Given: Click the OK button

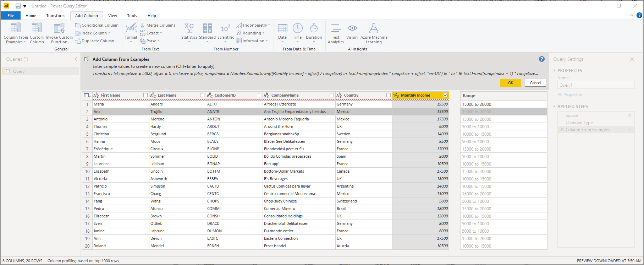Looking at the screenshot, I should click(511, 83).
